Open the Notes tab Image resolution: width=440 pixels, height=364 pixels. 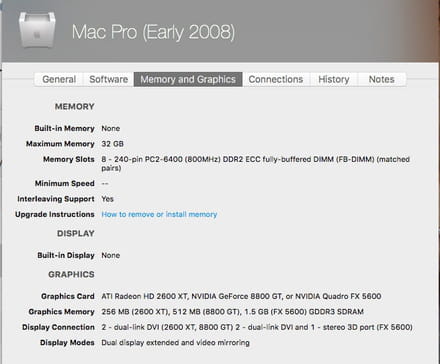point(382,79)
